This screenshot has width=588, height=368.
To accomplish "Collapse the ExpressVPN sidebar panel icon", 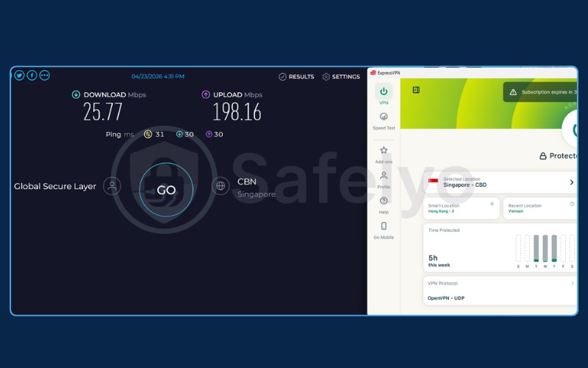I will 416,90.
